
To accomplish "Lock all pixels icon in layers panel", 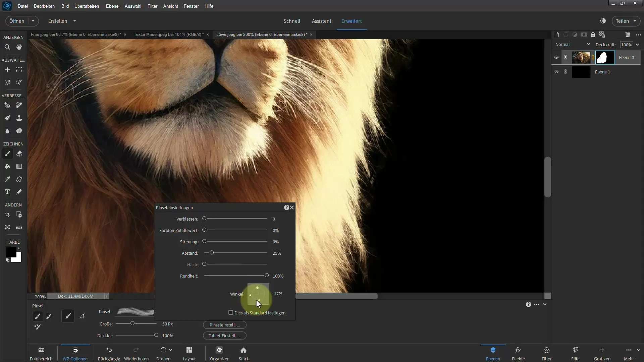I will click(593, 35).
